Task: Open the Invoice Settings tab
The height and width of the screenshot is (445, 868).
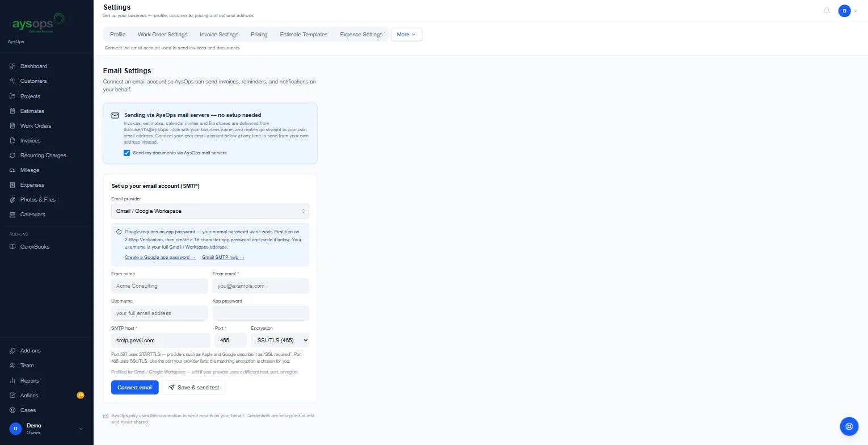Action: 219,35
